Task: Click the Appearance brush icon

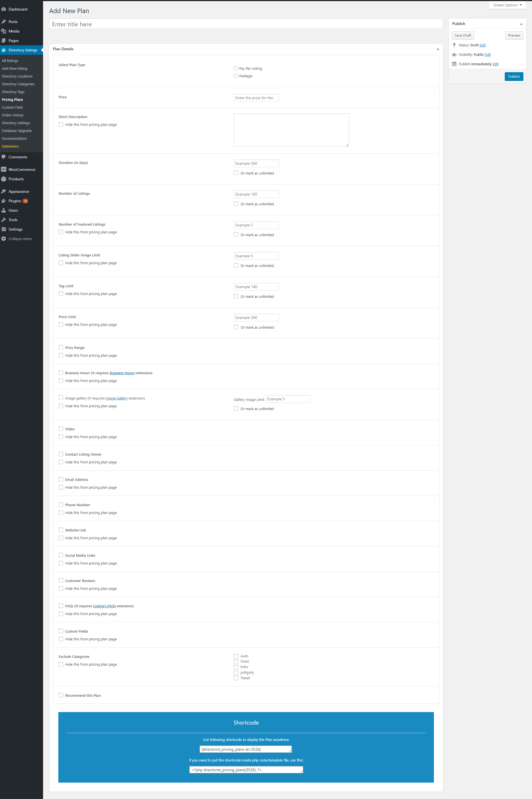Action: point(4,192)
